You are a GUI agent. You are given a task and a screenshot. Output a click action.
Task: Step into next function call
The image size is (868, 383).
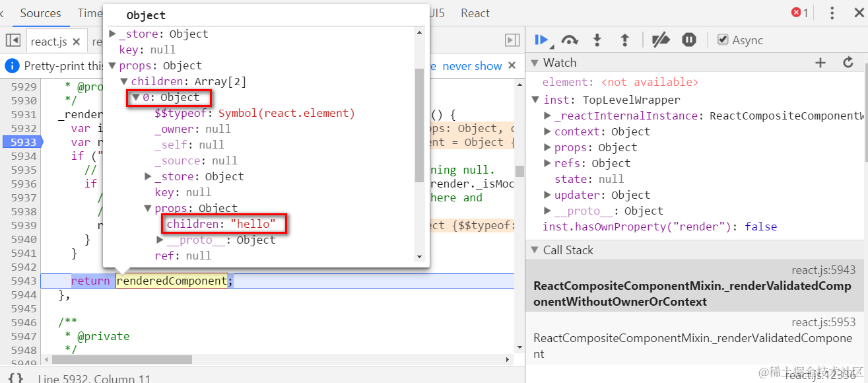(x=597, y=40)
